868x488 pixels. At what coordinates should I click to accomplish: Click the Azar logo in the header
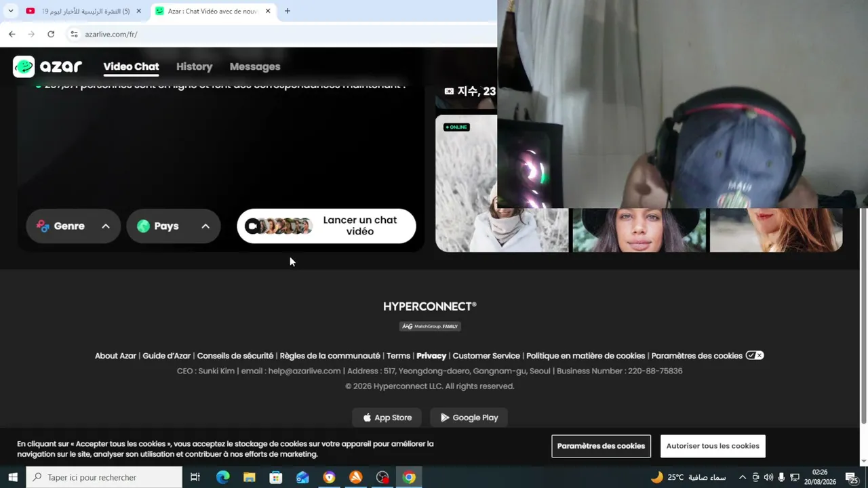tap(47, 66)
